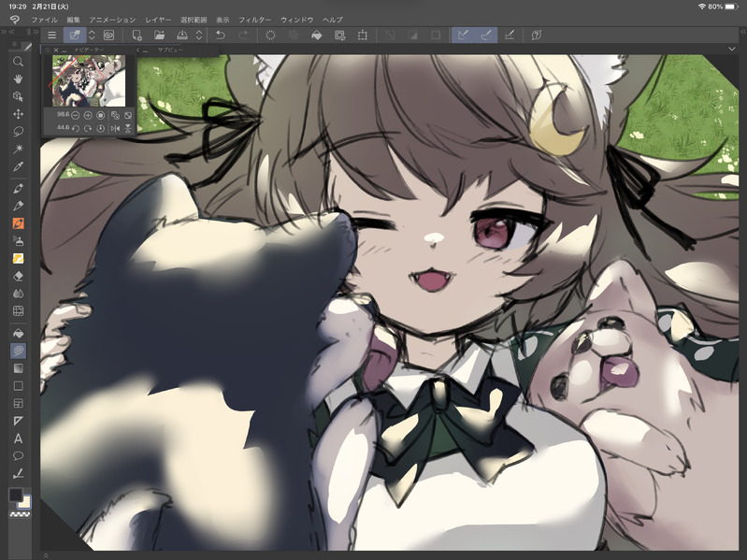Expand the canvas tab chevron at top right
The image size is (747, 560).
(x=732, y=49)
